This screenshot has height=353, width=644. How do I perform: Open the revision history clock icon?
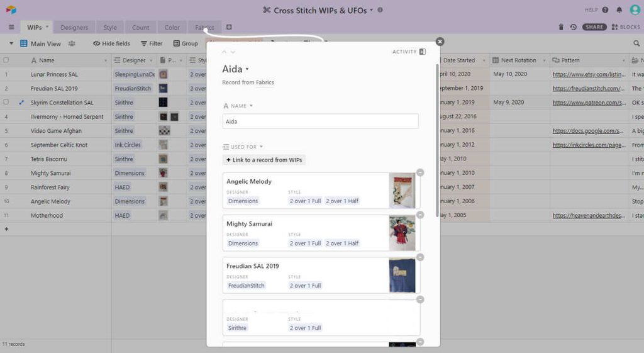(574, 27)
